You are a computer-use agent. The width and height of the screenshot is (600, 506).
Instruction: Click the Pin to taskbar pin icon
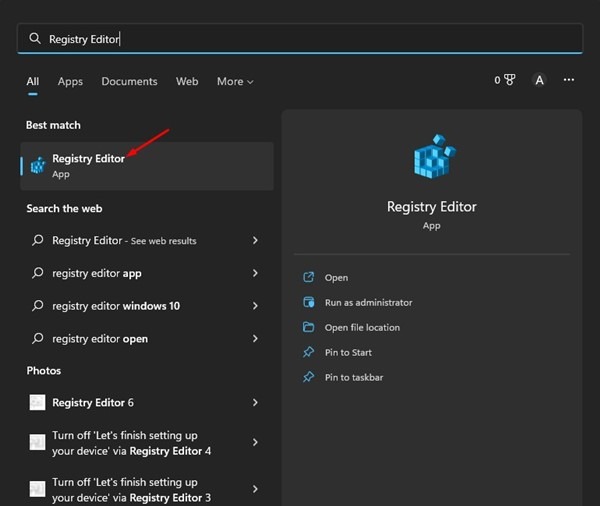[x=309, y=377]
